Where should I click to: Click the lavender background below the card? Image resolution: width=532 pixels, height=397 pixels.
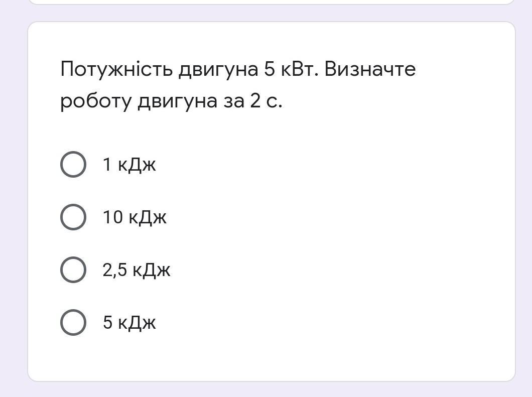click(271, 389)
